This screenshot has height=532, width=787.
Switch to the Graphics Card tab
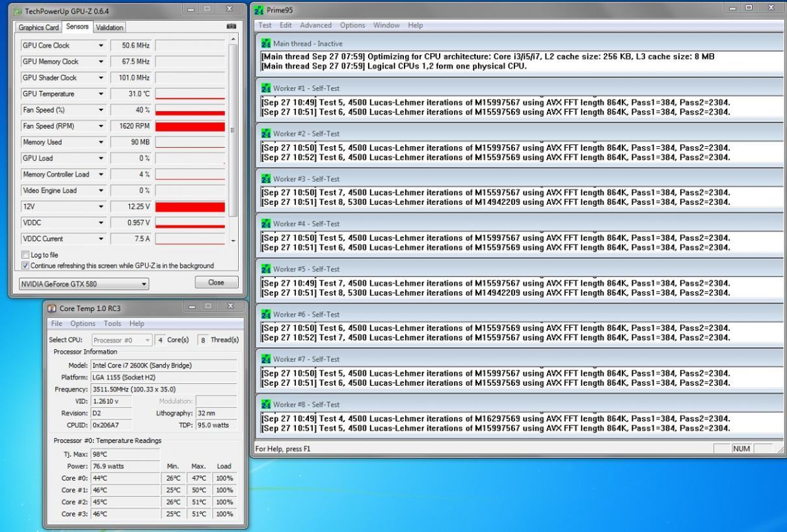tap(38, 27)
